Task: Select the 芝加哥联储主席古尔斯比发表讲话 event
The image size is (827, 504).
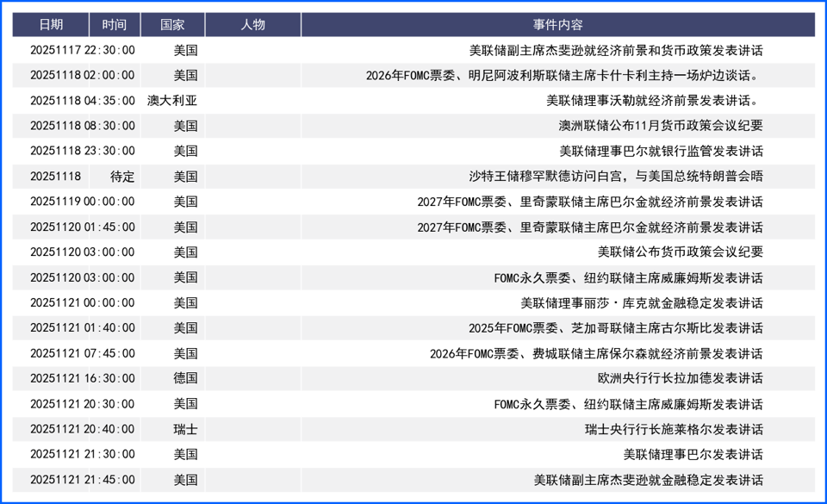Action: point(615,328)
